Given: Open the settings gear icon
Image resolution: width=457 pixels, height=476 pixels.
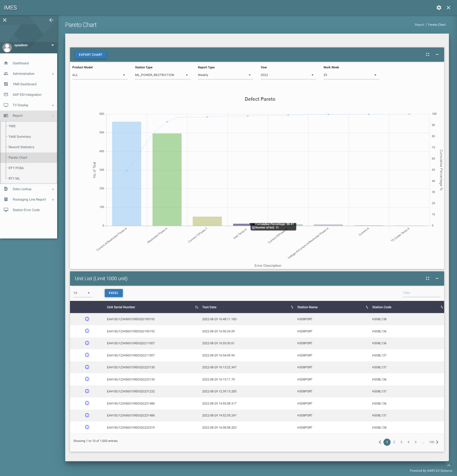Looking at the screenshot, I should pos(439,8).
